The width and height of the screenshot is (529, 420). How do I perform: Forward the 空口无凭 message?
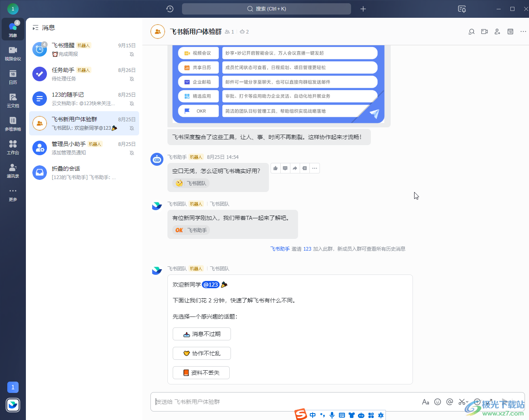[x=295, y=168]
